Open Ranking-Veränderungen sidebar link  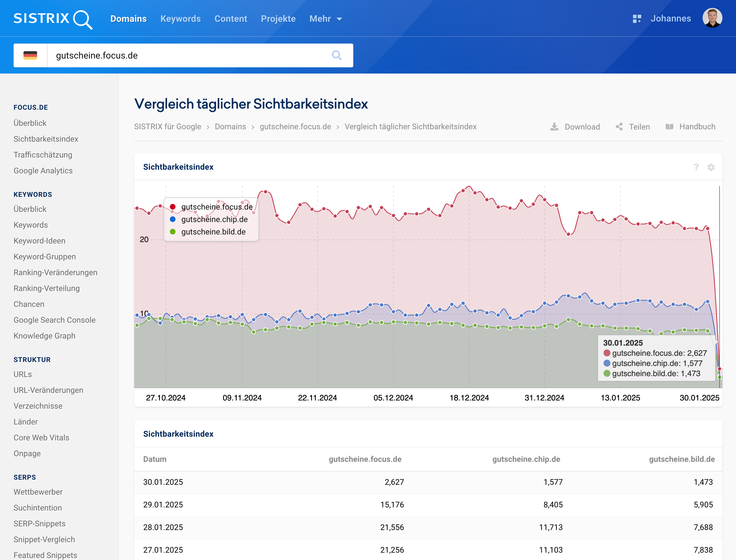pyautogui.click(x=55, y=272)
